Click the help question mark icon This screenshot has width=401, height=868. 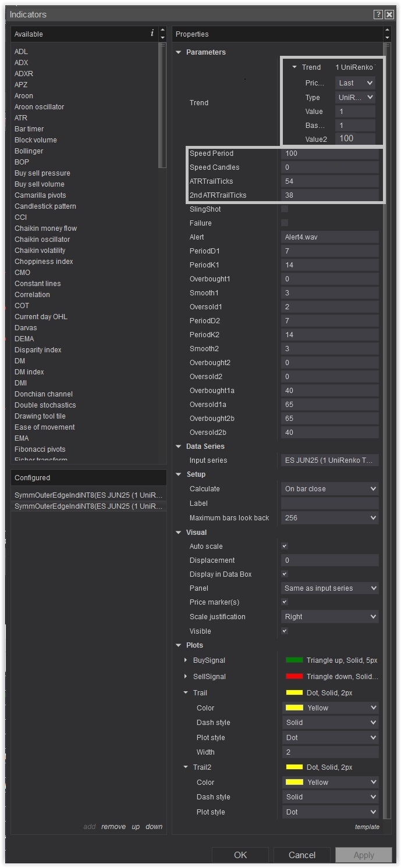[378, 15]
